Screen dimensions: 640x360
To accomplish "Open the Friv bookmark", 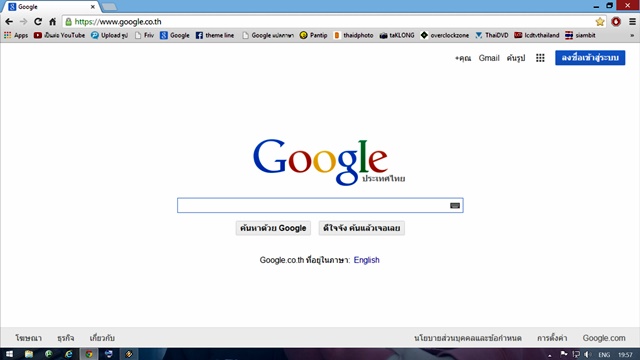I will [144, 36].
